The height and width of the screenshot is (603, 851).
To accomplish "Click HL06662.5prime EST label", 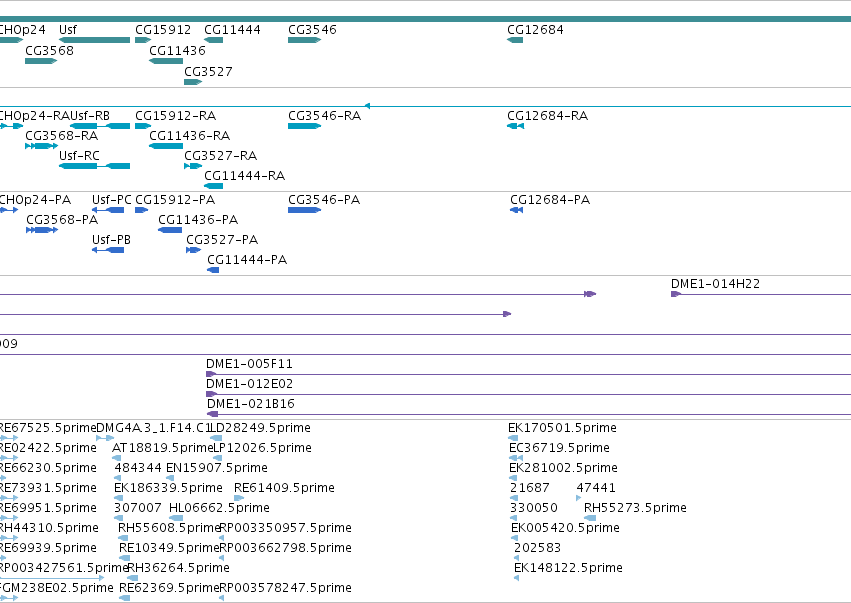I will pos(219,508).
